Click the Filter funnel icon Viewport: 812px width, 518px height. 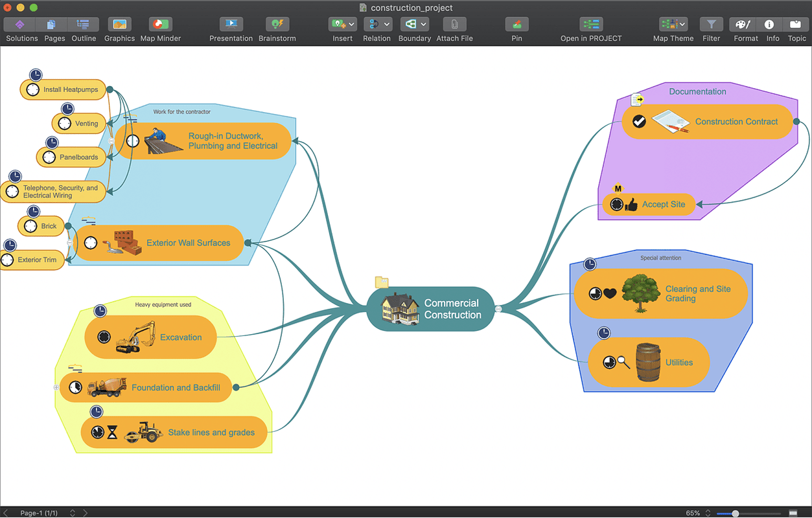(711, 25)
